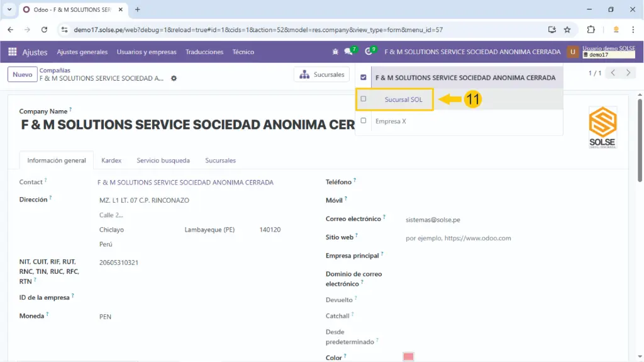Click the debug bug icon
The height and width of the screenshot is (362, 644).
[x=335, y=52]
